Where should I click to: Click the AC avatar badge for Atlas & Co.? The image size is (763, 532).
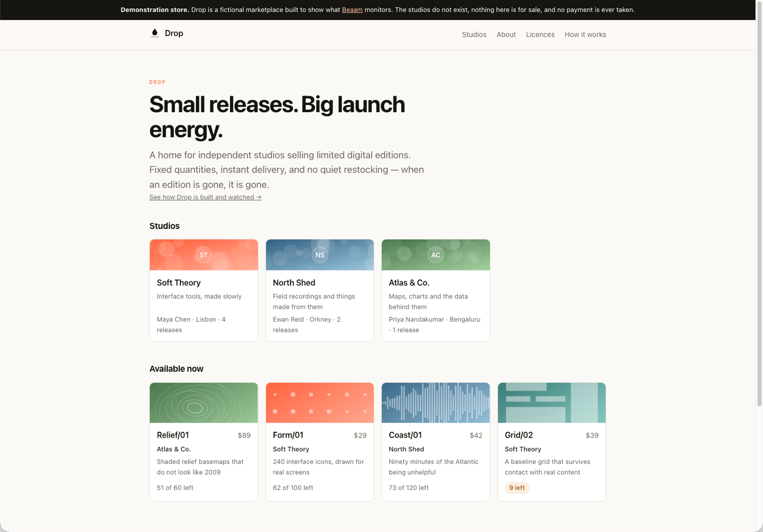click(435, 255)
